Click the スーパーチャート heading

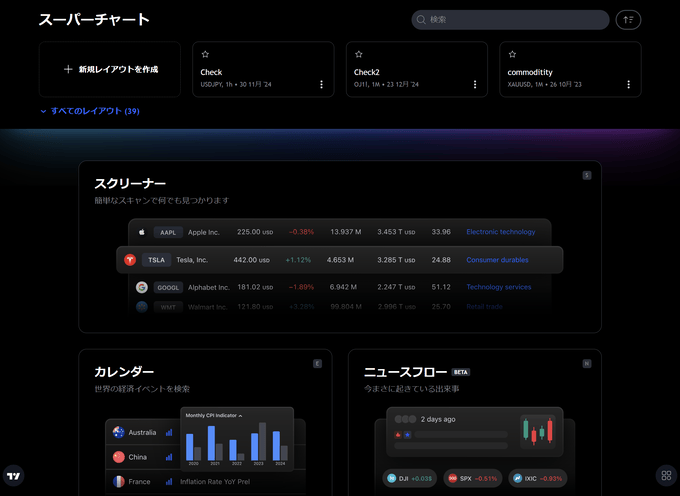coord(94,20)
